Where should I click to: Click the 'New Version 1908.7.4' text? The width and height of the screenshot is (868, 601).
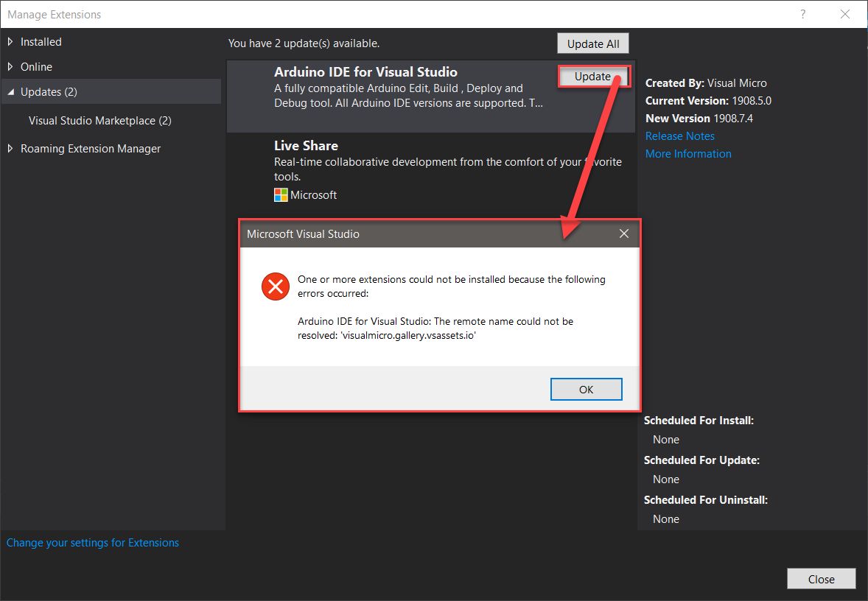pyautogui.click(x=699, y=119)
